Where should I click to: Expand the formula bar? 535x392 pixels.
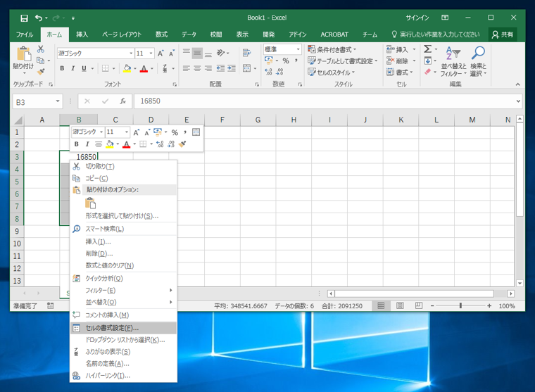(518, 101)
